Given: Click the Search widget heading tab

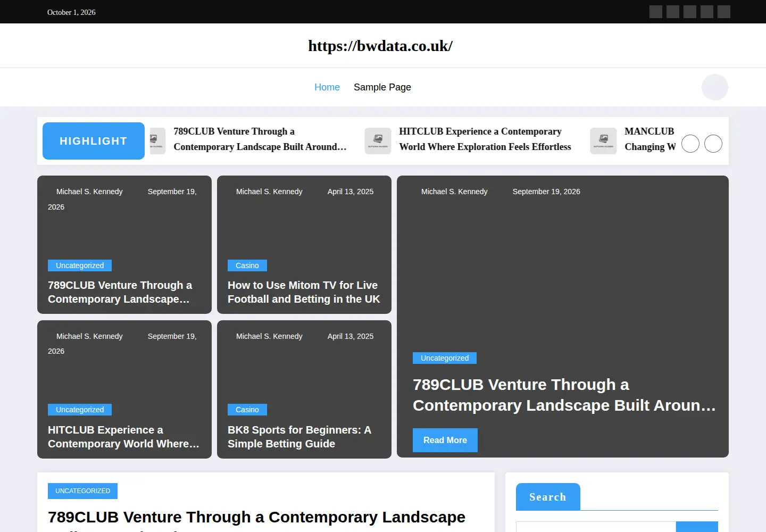Looking at the screenshot, I should 548,497.
